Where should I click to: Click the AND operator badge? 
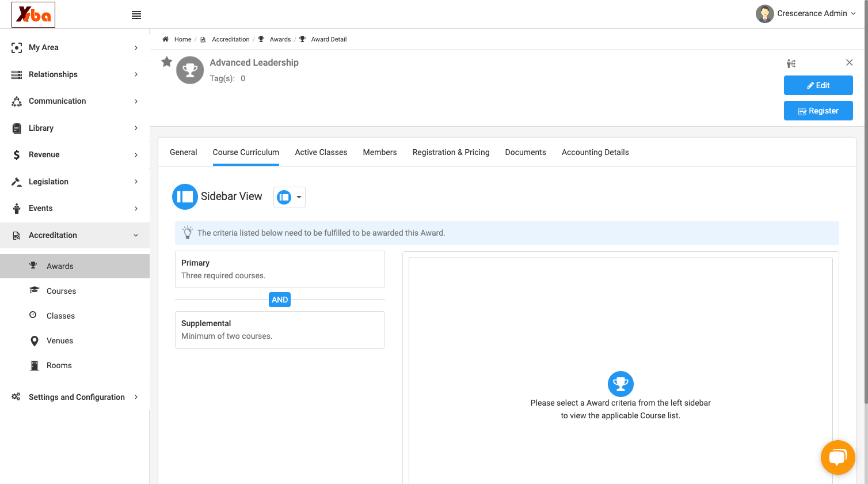pos(280,300)
